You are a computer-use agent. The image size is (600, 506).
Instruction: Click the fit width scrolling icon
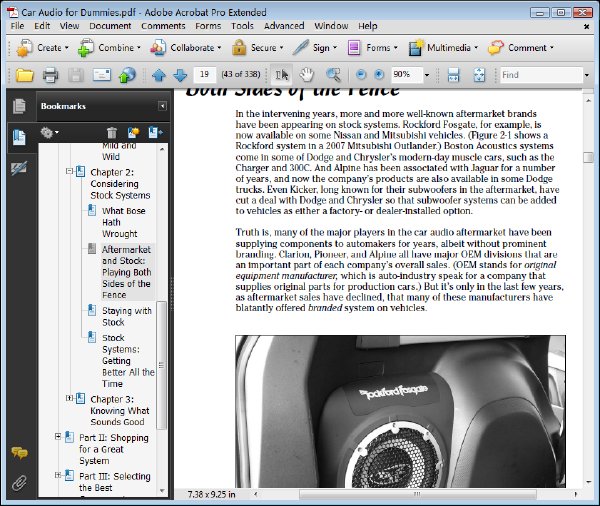point(453,75)
